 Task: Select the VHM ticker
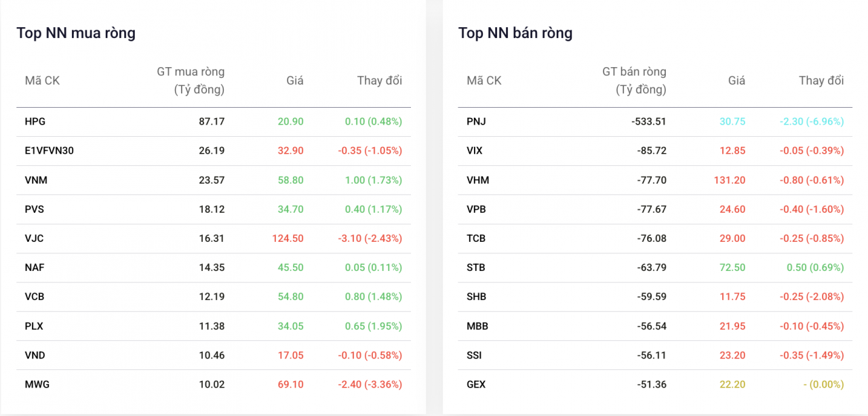pos(478,180)
